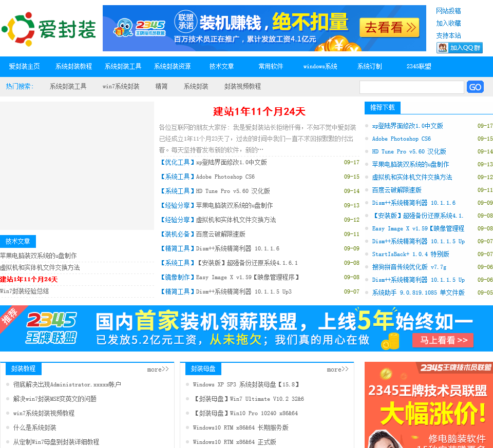This screenshot has height=448, width=493.
Task: Click the 【镜像制作】 category tag
Action: (177, 277)
